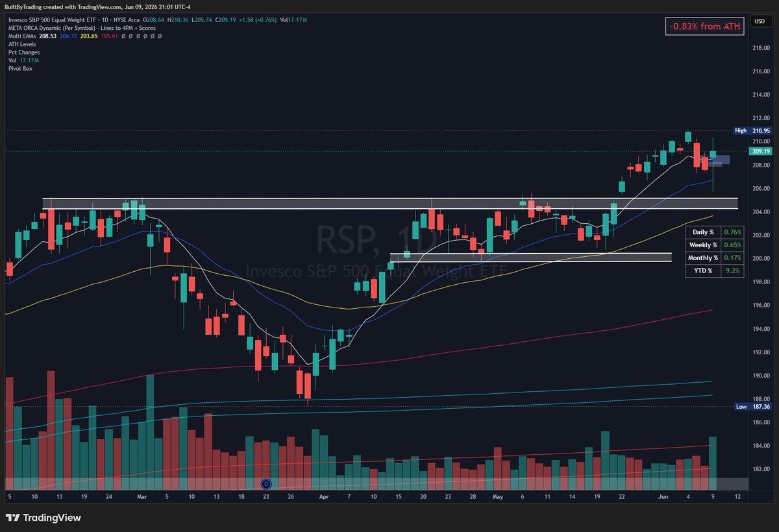Image resolution: width=779 pixels, height=532 pixels.
Task: Click the 'Mar' label on time axis
Action: 142,496
